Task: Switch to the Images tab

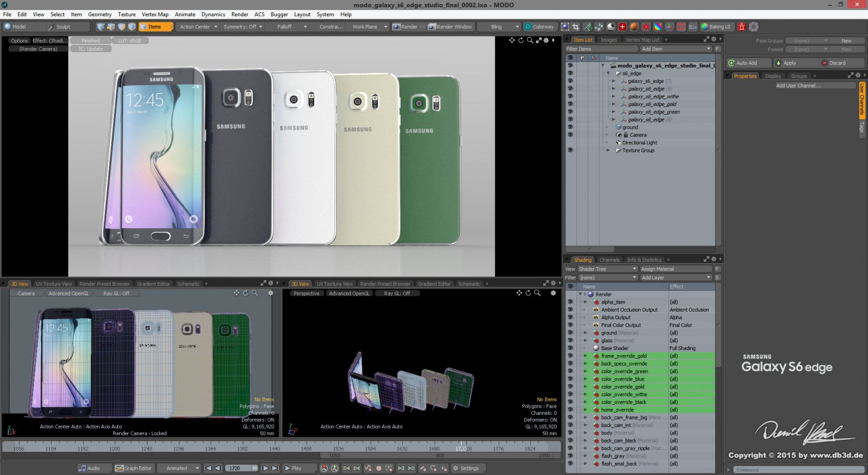Action: tap(608, 40)
